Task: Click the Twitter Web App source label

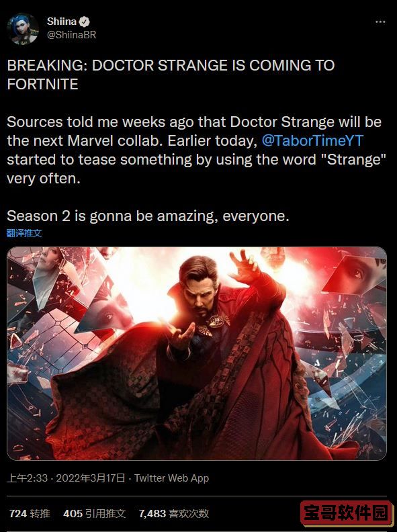Action: pyautogui.click(x=171, y=478)
